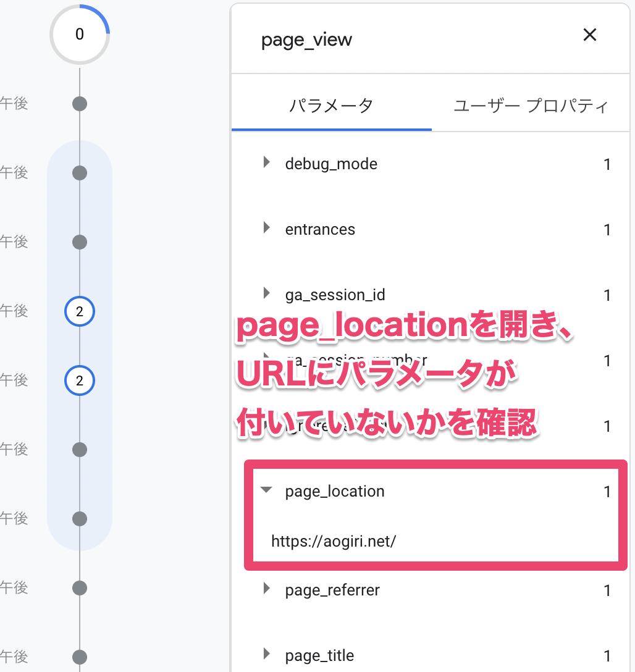Click the https://aogiri.net/ URL value

pyautogui.click(x=334, y=542)
